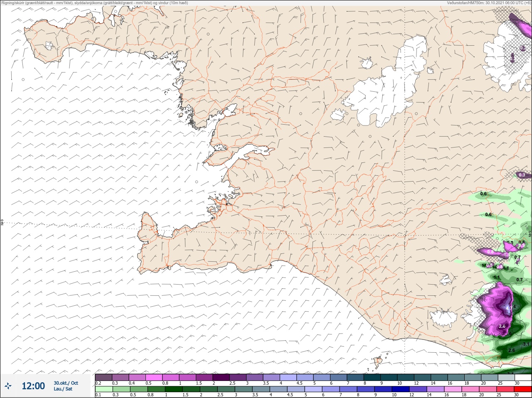Click the 12:00 forecast time display

(x=33, y=386)
